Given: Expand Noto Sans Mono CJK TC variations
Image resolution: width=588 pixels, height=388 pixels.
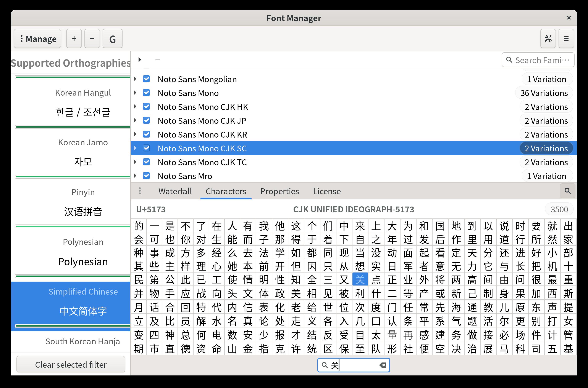Looking at the screenshot, I should (x=135, y=162).
